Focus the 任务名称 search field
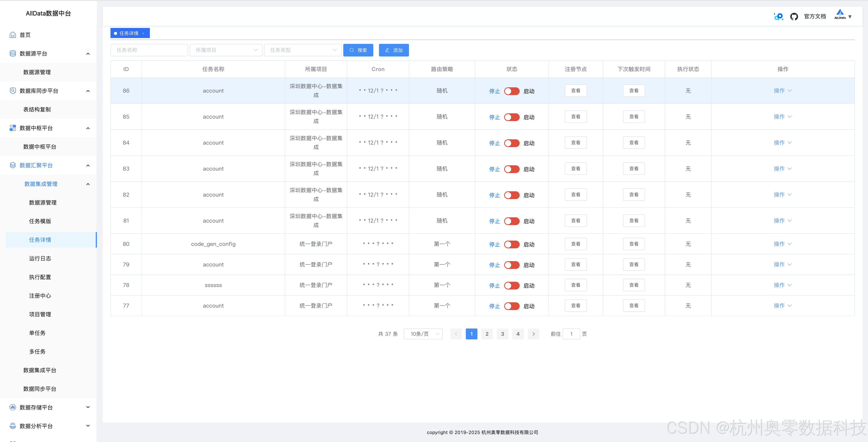Viewport: 868px width, 442px height. 149,50
